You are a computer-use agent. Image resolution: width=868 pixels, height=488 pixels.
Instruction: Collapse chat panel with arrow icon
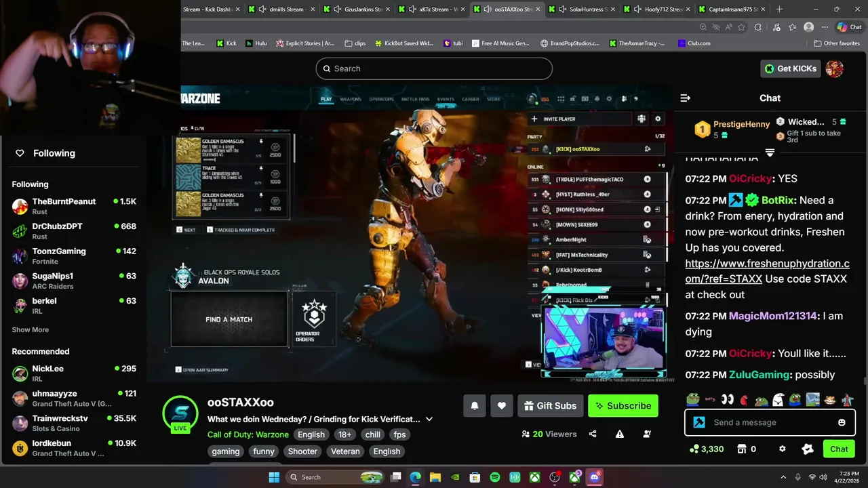685,98
